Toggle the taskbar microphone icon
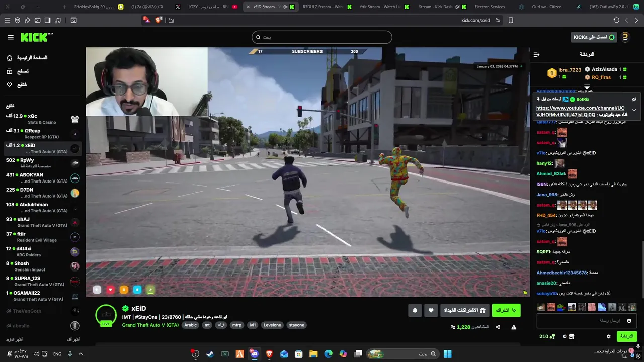The image size is (644, 362). point(70,354)
